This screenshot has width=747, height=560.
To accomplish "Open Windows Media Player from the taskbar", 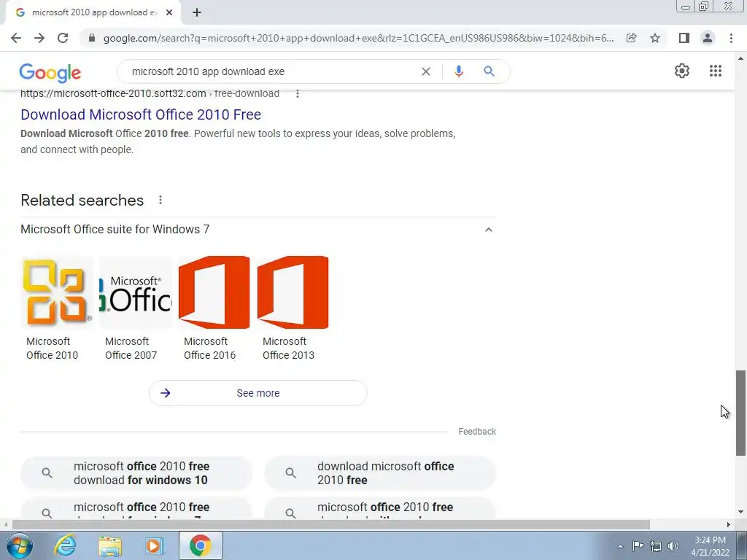I will tap(155, 545).
